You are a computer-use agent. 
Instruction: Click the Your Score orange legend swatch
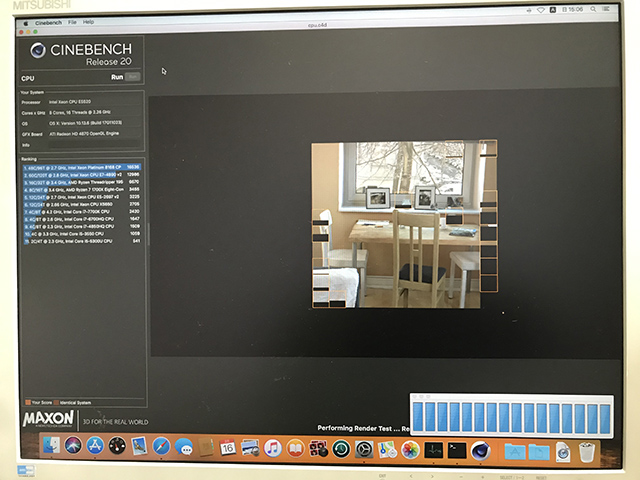(x=28, y=402)
